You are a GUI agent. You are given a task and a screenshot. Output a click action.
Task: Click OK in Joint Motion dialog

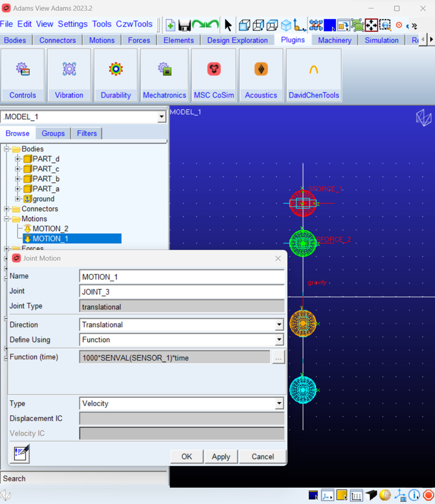tap(186, 456)
